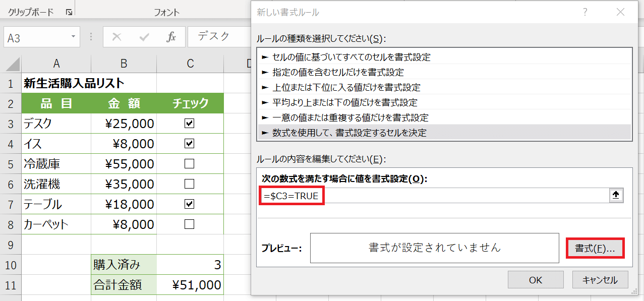644x301 pixels.
Task: Click the キャンセル button
Action: click(600, 280)
